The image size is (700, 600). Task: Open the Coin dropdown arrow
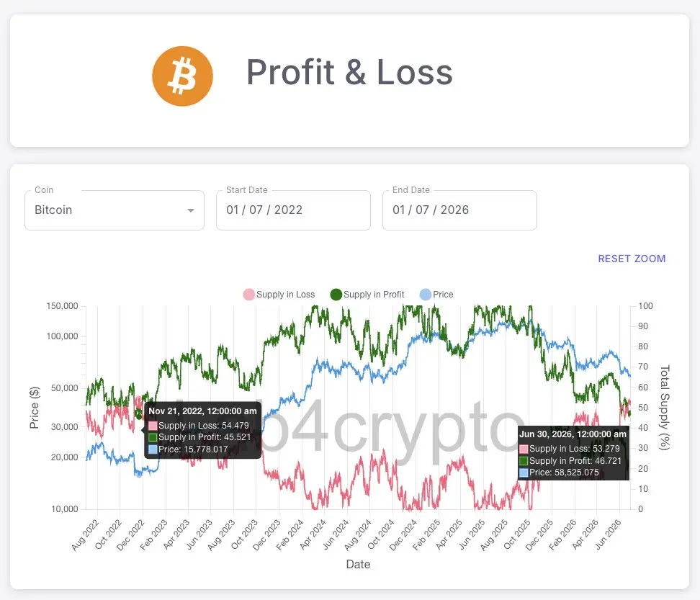(x=191, y=210)
